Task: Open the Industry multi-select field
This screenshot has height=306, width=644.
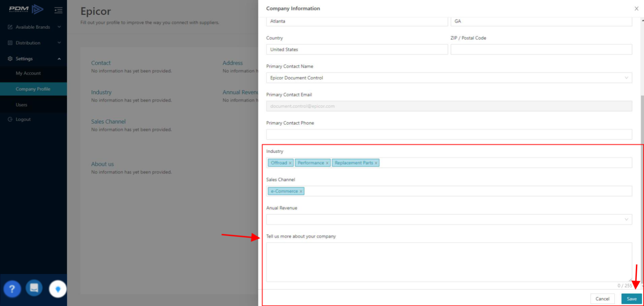Action: 449,163
